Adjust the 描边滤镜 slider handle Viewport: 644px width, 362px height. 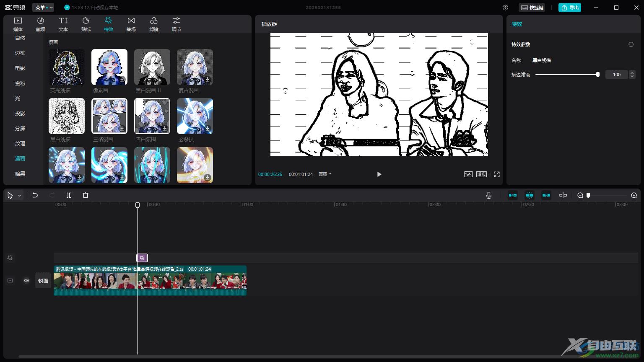(598, 75)
